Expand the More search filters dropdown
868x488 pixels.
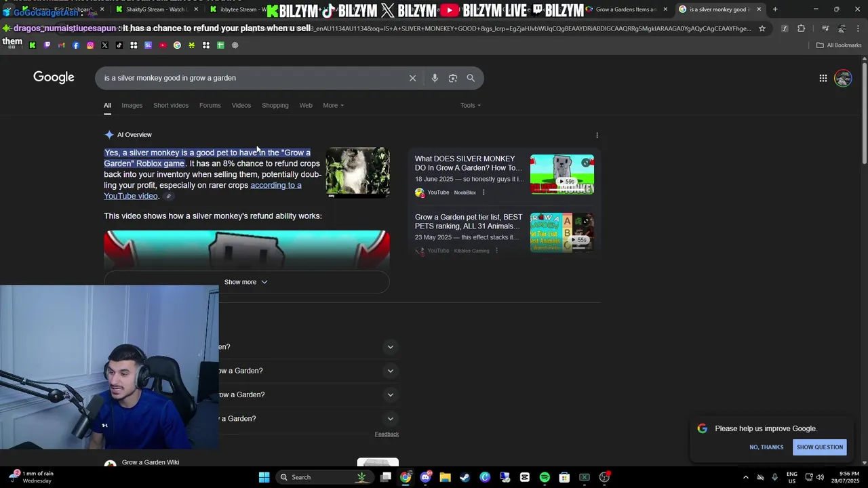333,105
